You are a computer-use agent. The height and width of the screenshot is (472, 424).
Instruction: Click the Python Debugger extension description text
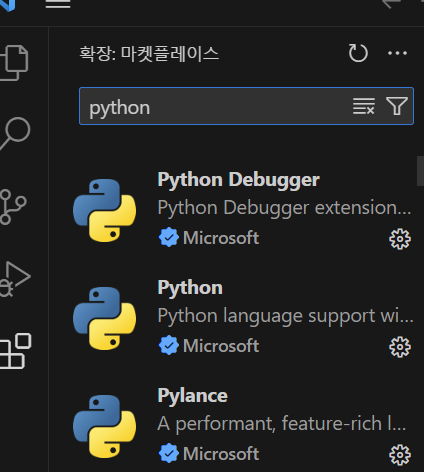pos(284,208)
